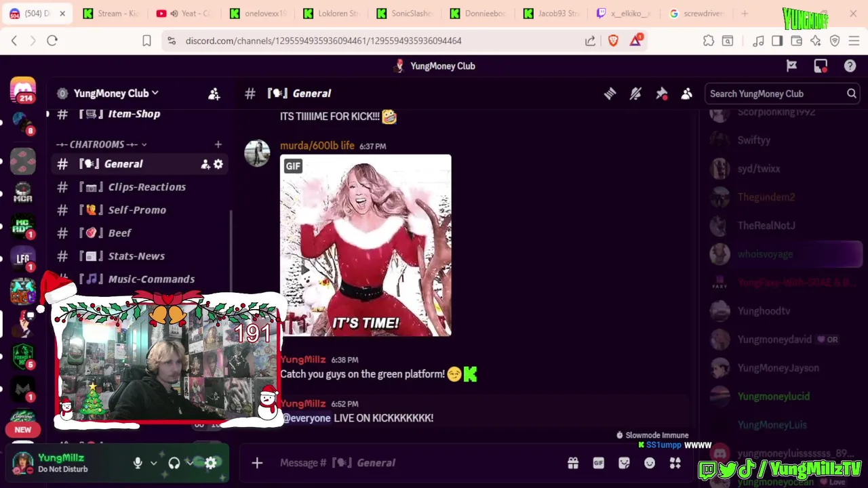Open the MCA server icon

(x=23, y=193)
